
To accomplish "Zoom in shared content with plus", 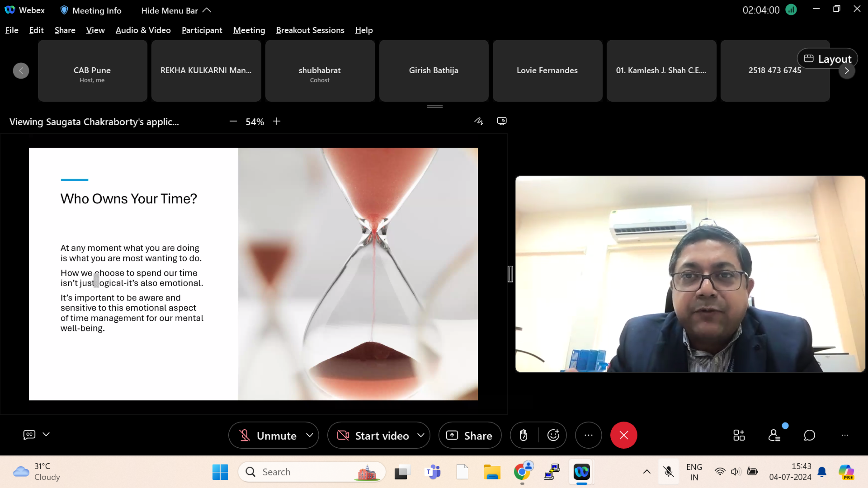I will 277,121.
